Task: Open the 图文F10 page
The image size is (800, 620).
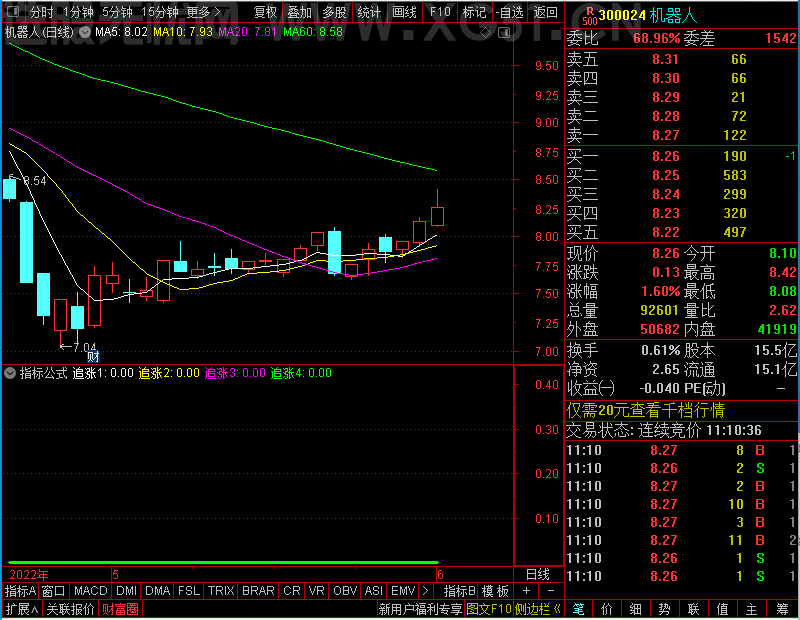Action: [x=489, y=609]
